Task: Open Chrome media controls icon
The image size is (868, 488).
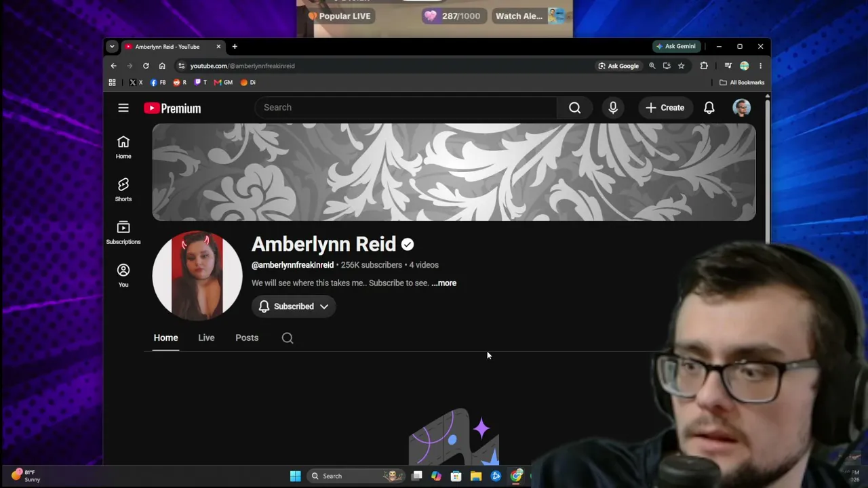Action: pos(728,66)
